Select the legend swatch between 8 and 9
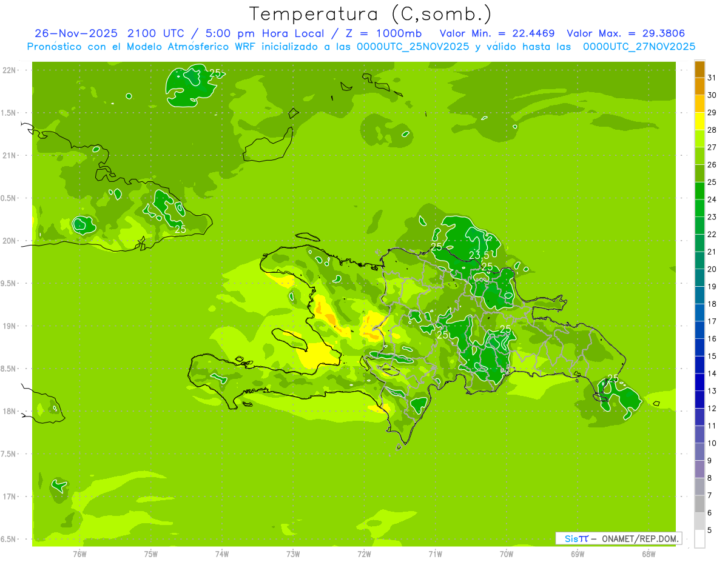Screen dimensions: 728x562 pos(699,469)
